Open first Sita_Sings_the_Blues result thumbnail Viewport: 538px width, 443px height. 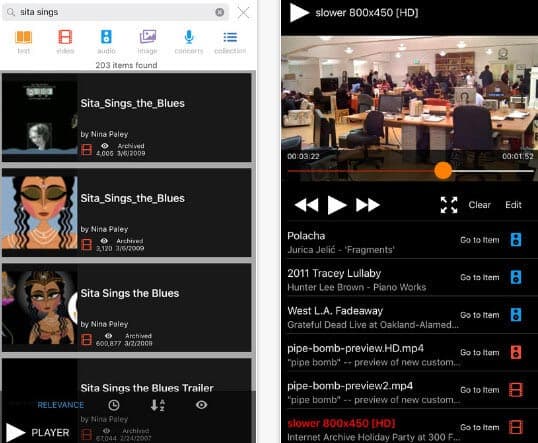click(40, 118)
